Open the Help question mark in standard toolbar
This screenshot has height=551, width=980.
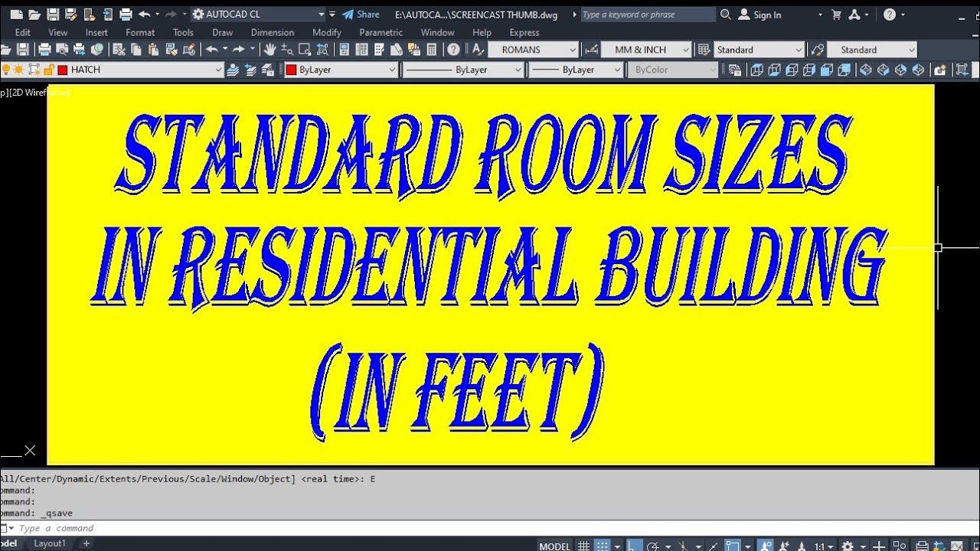454,50
